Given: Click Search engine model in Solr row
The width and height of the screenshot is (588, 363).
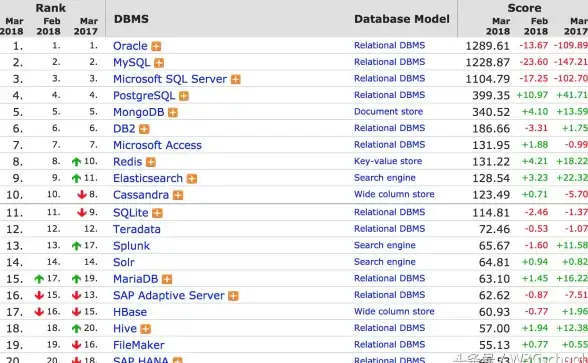Looking at the screenshot, I should tap(385, 262).
